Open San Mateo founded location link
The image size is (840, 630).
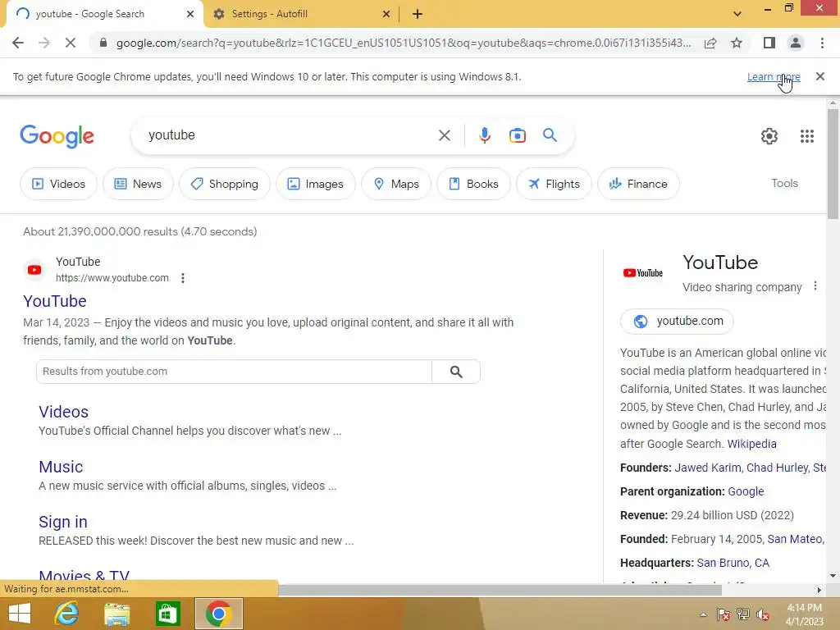[795, 539]
